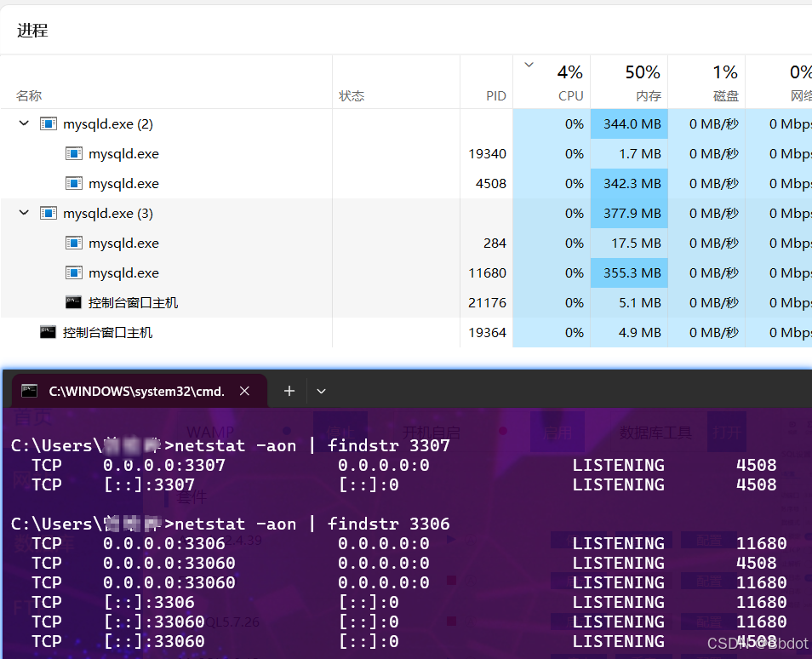
Task: Click the sort direction chevron above CPU
Action: tap(529, 64)
